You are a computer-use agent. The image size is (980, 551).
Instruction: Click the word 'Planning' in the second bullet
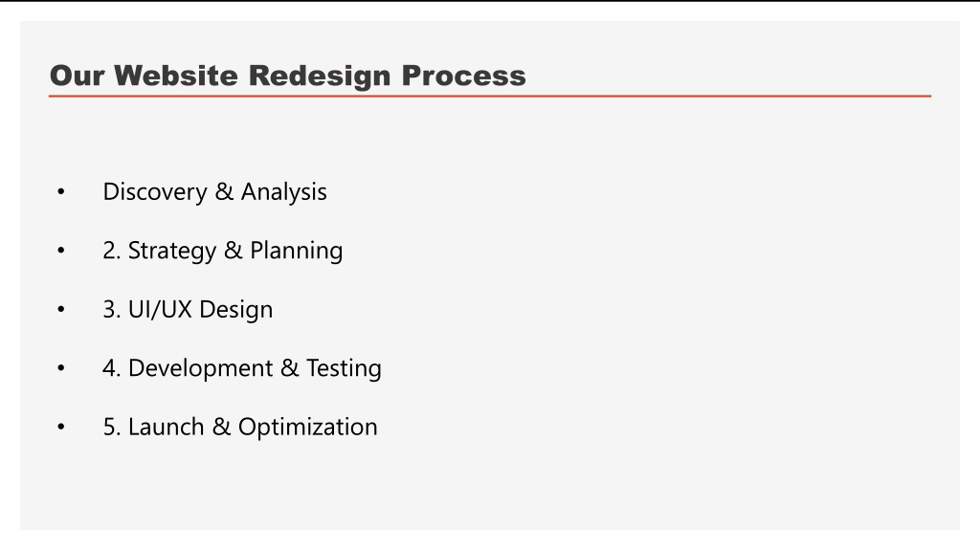click(x=297, y=252)
